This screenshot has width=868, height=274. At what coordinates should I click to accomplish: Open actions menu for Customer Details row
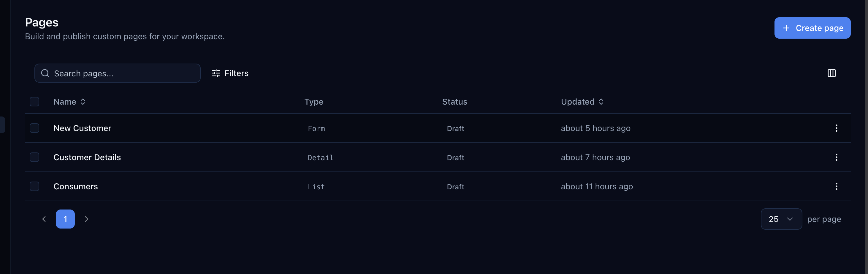click(836, 157)
